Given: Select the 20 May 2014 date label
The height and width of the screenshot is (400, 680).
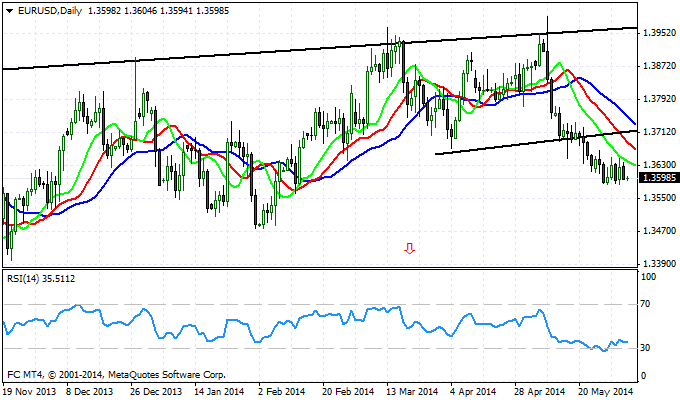Looking at the screenshot, I should 606,391.
